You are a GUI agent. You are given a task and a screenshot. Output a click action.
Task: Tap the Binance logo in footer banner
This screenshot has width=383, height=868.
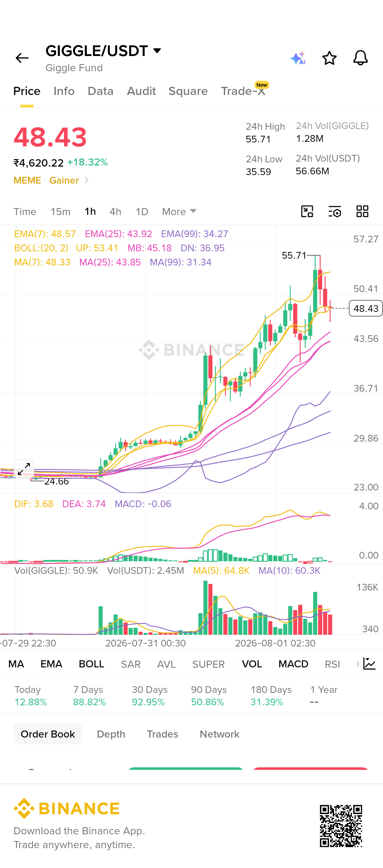click(67, 808)
